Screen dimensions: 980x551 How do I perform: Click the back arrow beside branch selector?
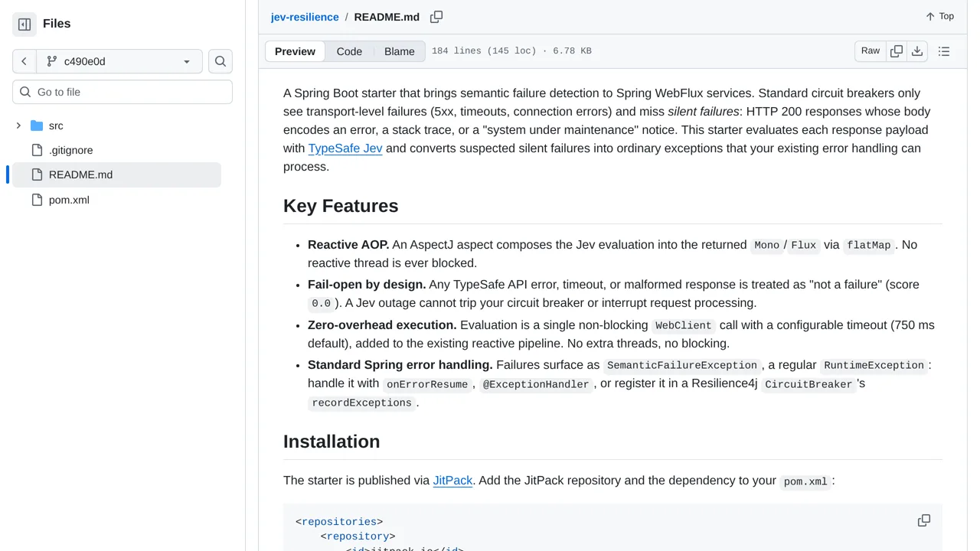coord(24,61)
